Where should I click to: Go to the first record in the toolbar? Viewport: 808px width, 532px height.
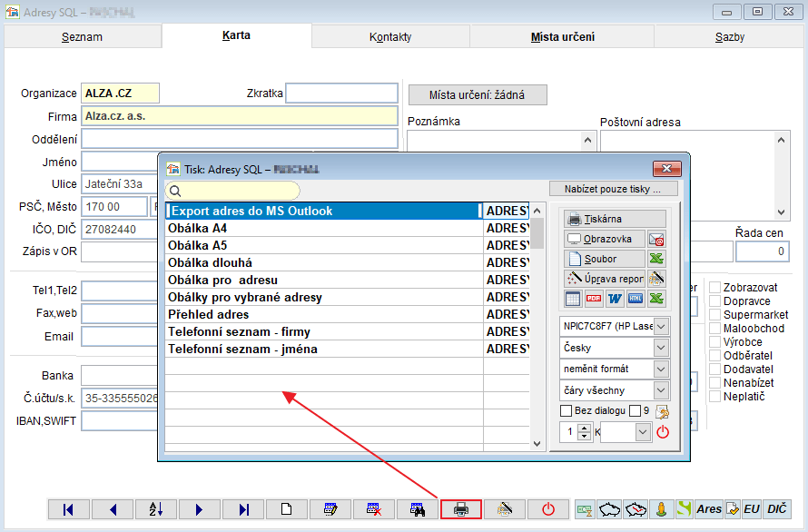click(x=68, y=509)
